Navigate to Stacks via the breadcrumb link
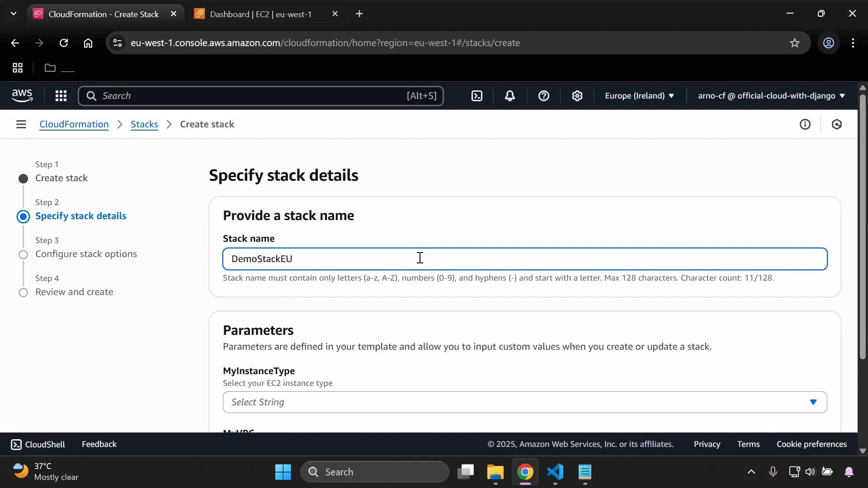This screenshot has height=488, width=868. coord(144,124)
